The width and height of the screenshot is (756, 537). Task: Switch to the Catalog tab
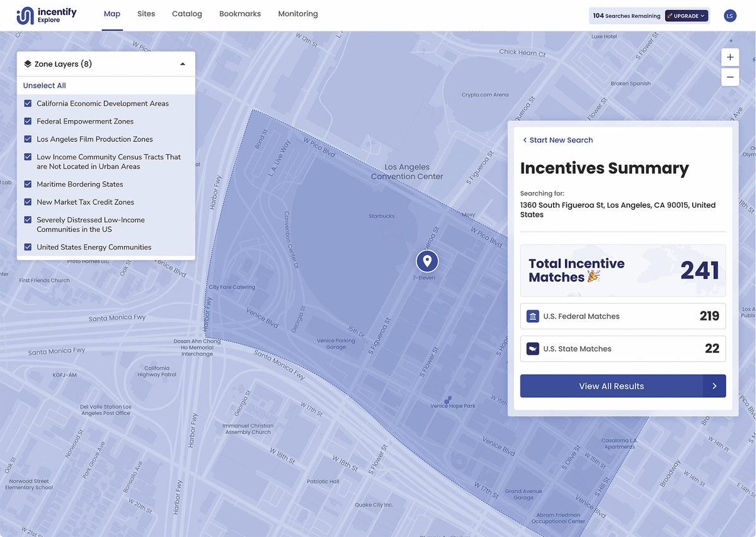pyautogui.click(x=187, y=14)
